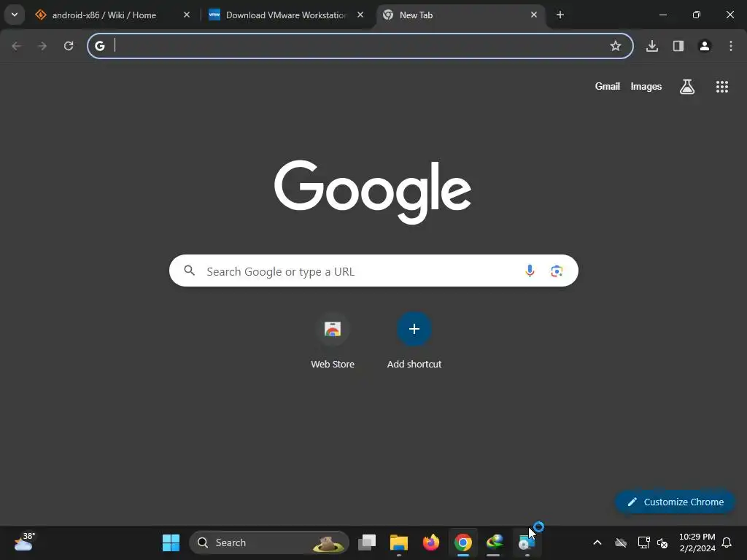Open the Google apps grid
The width and height of the screenshot is (747, 560).
coord(722,87)
